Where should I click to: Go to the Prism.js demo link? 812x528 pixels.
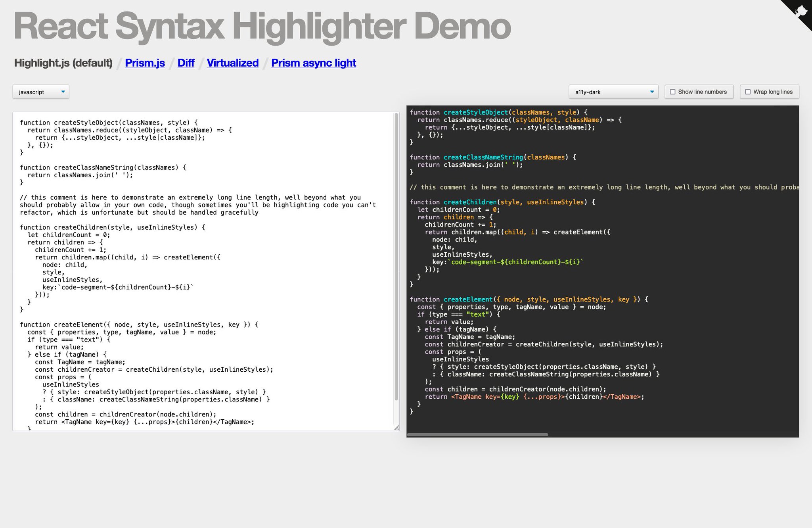point(145,63)
